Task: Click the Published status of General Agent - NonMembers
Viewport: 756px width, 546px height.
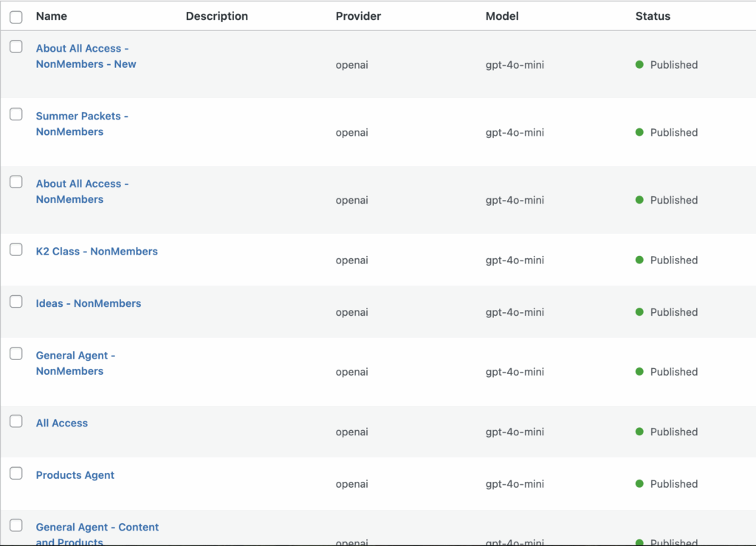Action: pos(673,372)
